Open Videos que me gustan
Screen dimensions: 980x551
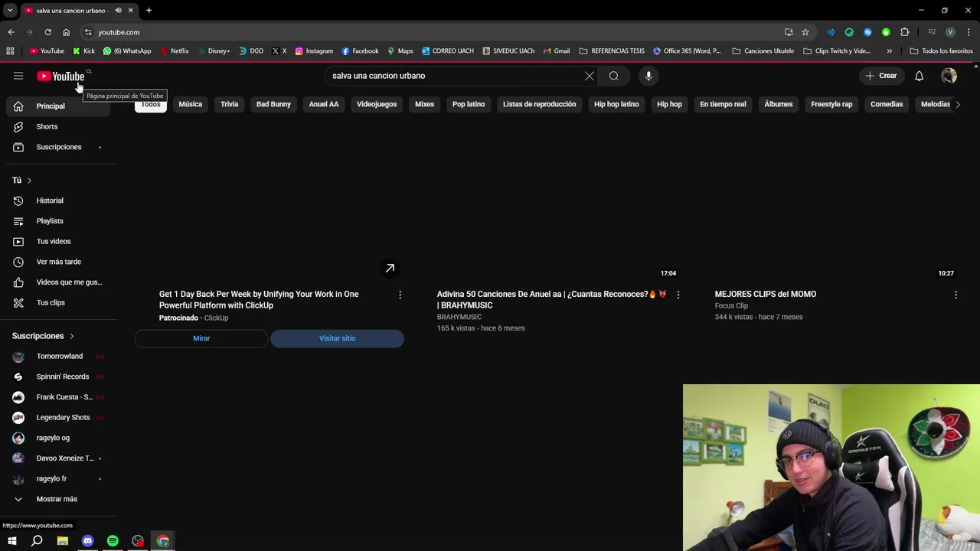pyautogui.click(x=58, y=282)
